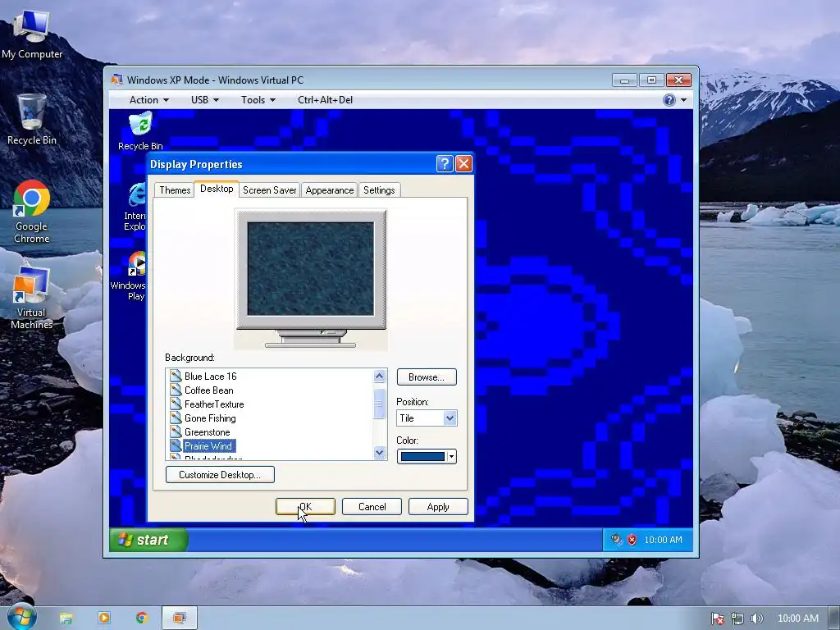
Task: Click Cancel in Display Properties
Action: (372, 507)
